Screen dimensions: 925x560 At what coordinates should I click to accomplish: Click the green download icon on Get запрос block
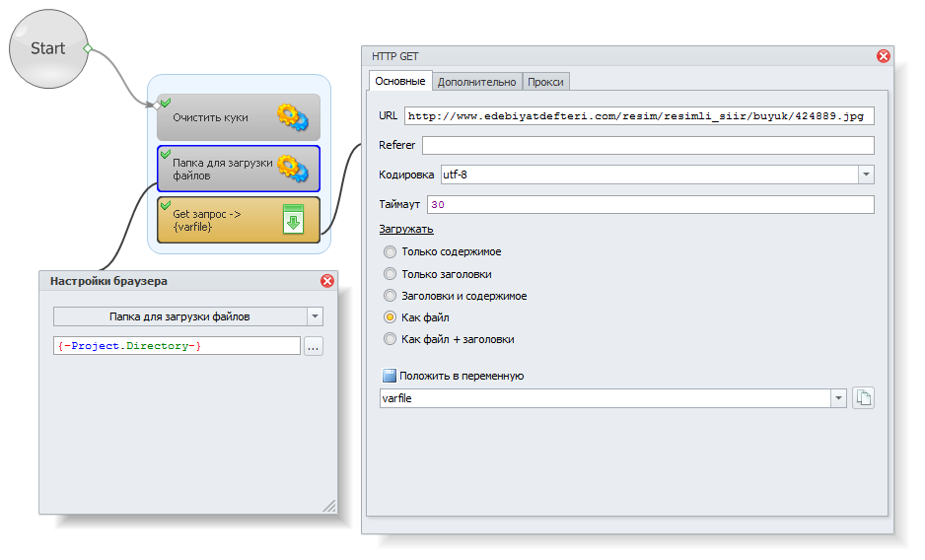pos(293,220)
